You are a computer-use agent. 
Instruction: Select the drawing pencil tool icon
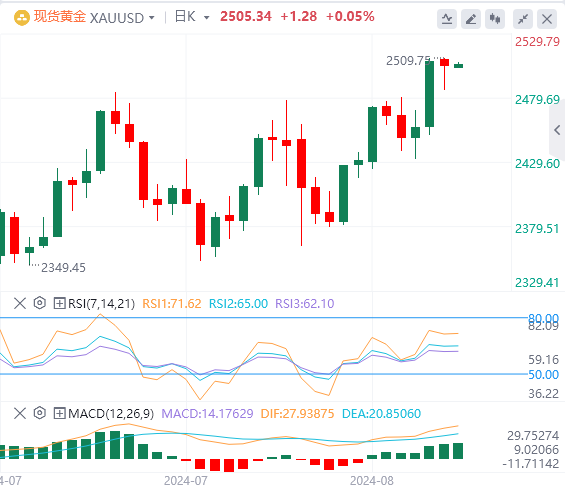pos(471,19)
